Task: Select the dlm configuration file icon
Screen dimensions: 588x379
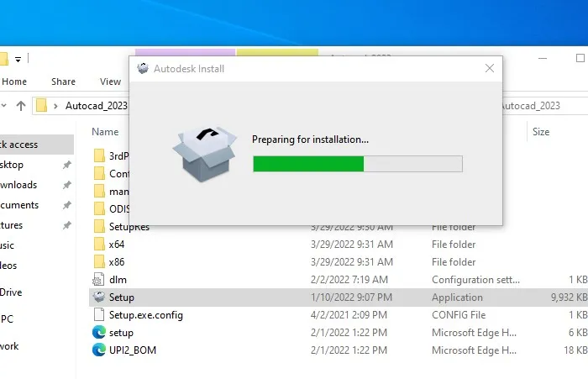Action: pos(99,280)
